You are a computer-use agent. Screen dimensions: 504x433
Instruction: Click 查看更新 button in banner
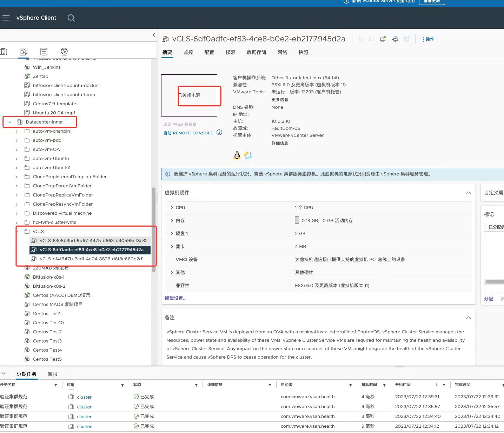click(432, 1)
